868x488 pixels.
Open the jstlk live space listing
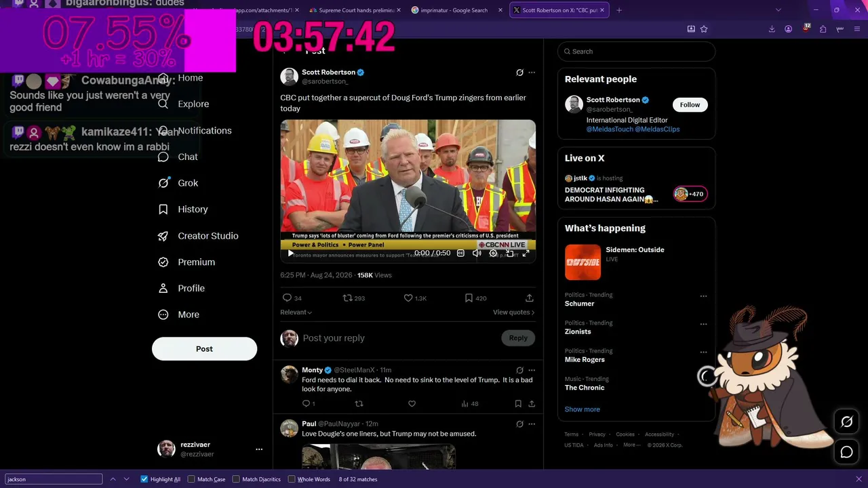click(635, 189)
